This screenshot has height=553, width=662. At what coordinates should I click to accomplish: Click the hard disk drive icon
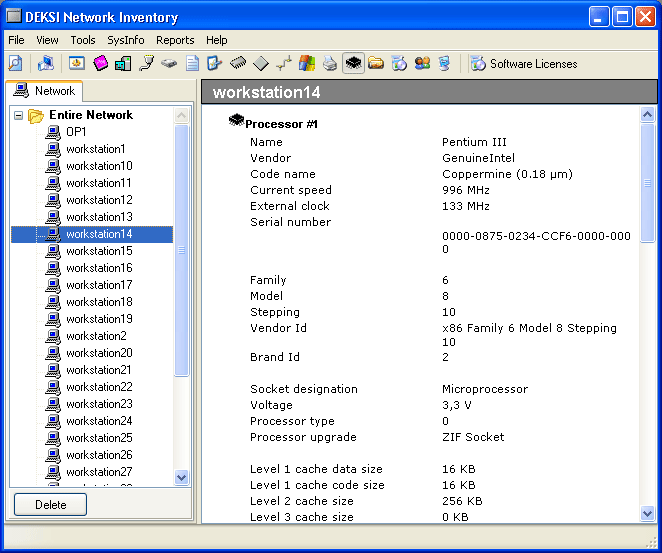(x=169, y=63)
